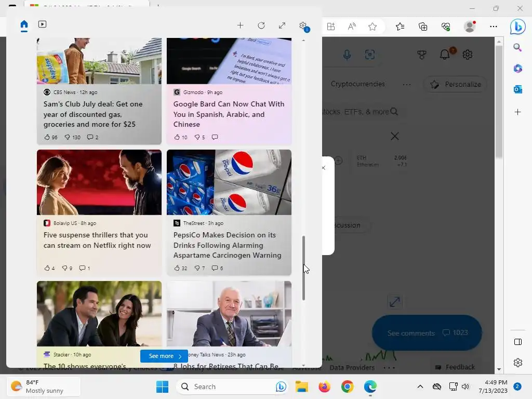
Task: Dislike the Netflix suspense thrillers article
Action: coord(67,268)
